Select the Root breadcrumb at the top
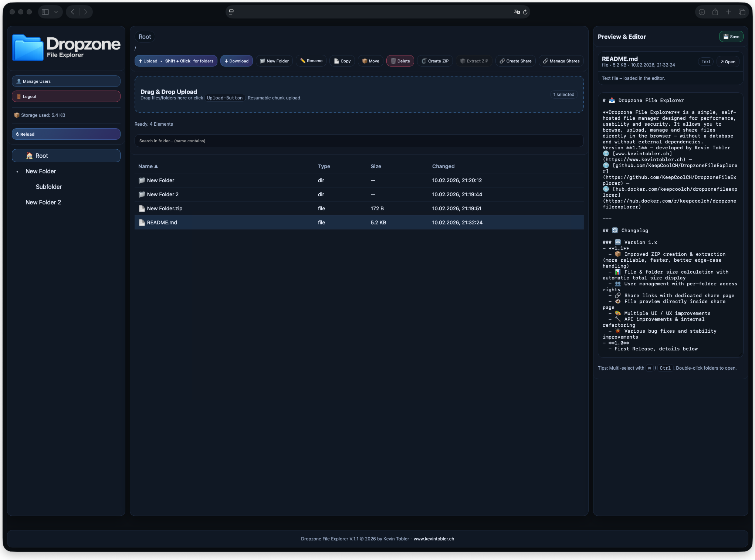This screenshot has height=560, width=755. (145, 37)
